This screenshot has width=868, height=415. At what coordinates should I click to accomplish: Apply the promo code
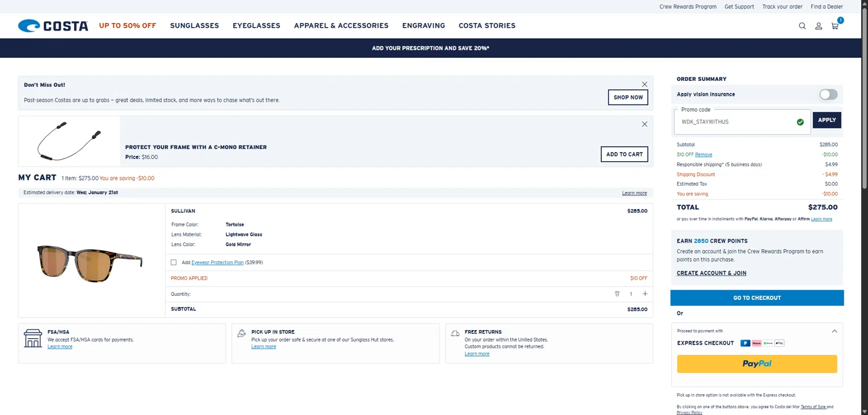point(827,120)
